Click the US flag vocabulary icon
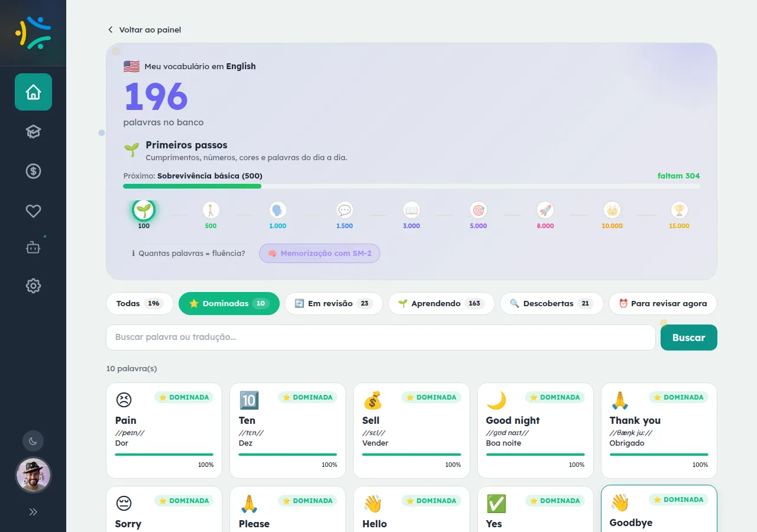The width and height of the screenshot is (757, 532). [131, 66]
